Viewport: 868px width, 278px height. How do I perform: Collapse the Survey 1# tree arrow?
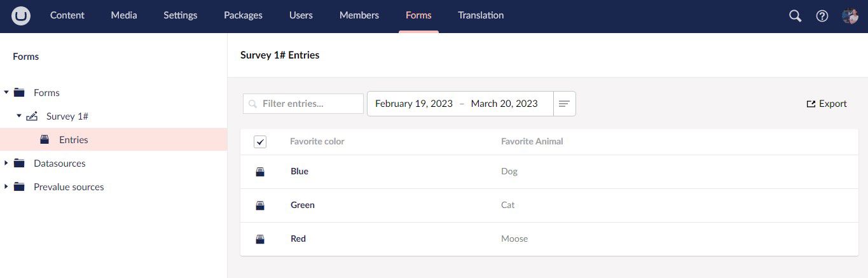(19, 116)
